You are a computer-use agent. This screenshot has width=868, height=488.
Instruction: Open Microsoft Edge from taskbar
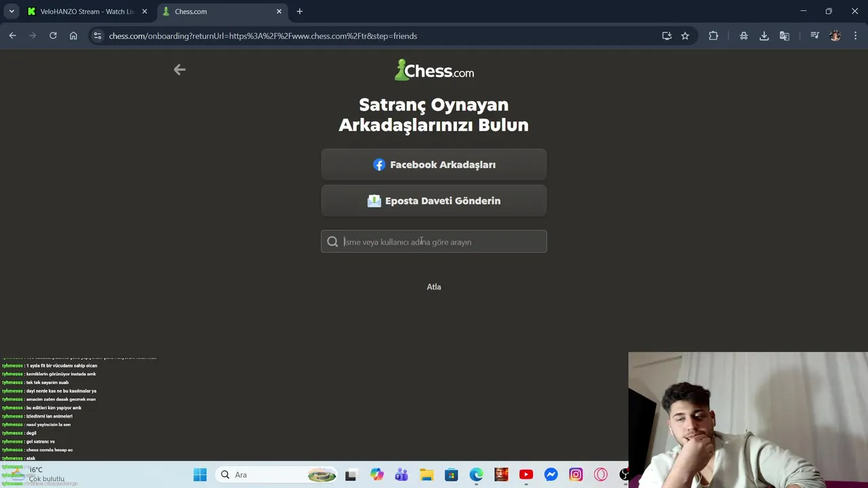(x=477, y=475)
